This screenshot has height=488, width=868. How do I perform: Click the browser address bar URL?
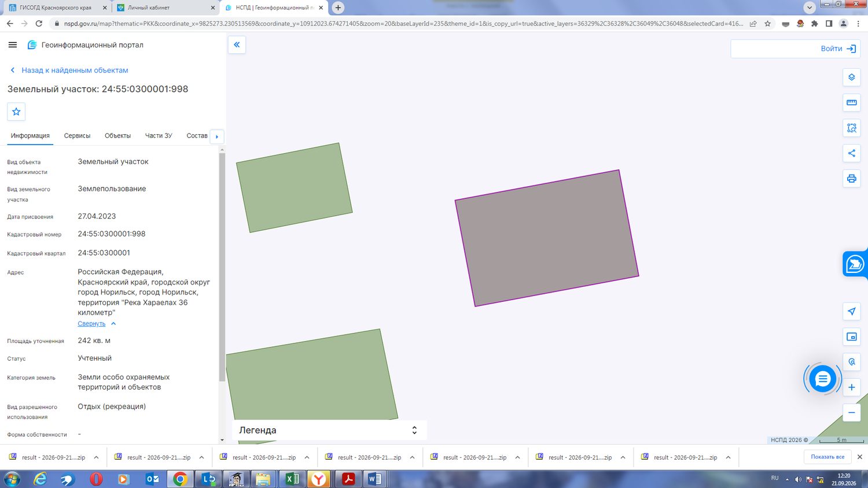click(403, 24)
